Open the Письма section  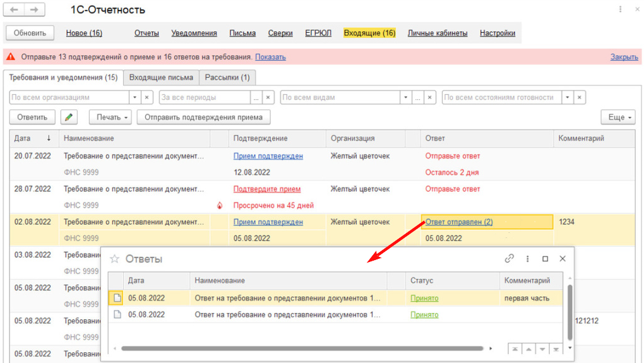242,33
